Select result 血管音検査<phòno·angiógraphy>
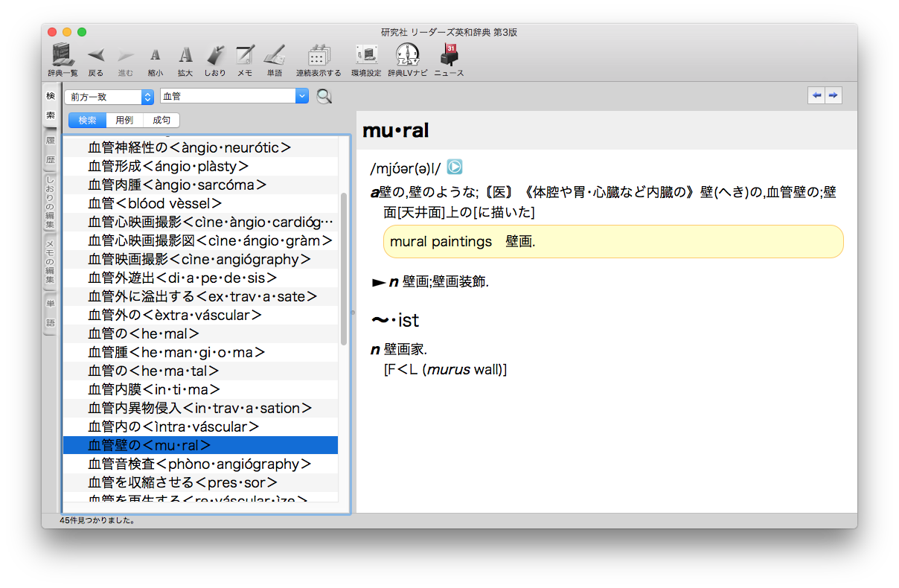The image size is (899, 588). pos(200,464)
